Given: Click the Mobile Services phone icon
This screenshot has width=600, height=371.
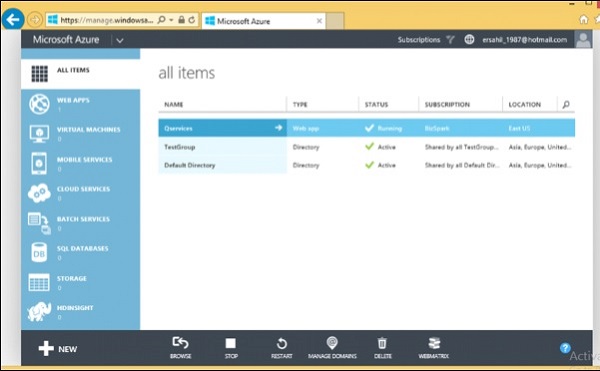Looking at the screenshot, I should pyautogui.click(x=39, y=163).
